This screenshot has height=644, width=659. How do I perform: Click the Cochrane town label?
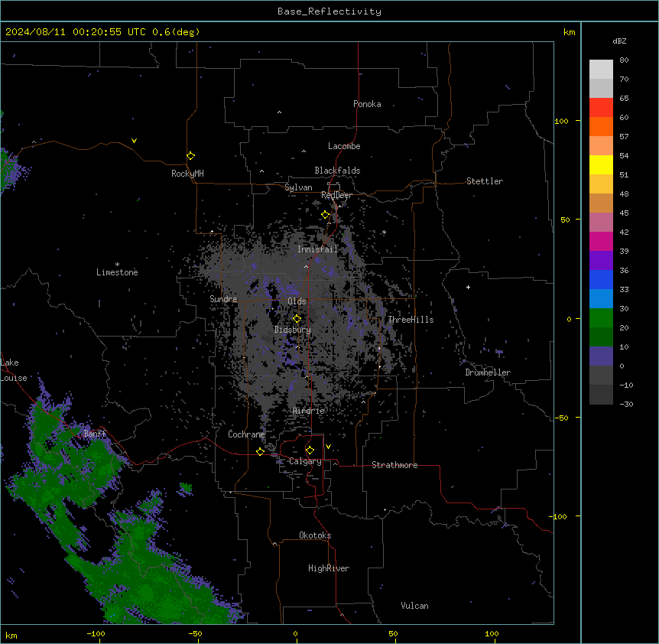(x=246, y=434)
